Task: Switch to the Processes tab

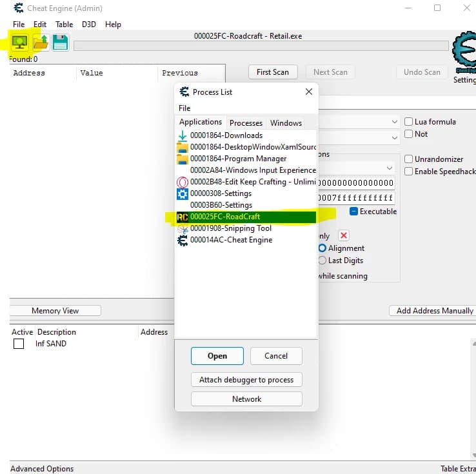Action: tap(246, 123)
